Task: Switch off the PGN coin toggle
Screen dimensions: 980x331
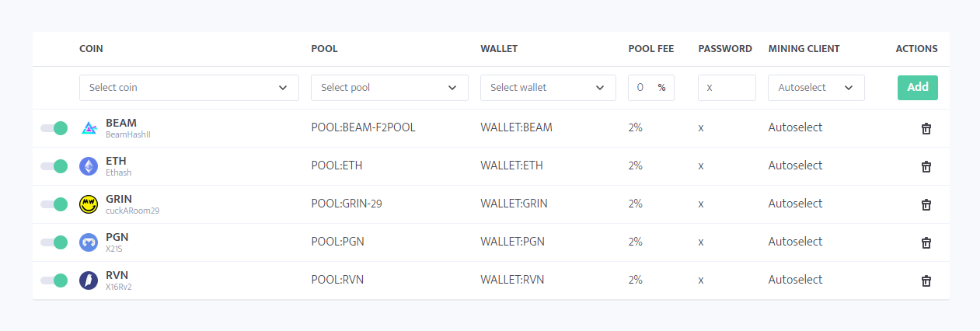Action: click(x=54, y=242)
